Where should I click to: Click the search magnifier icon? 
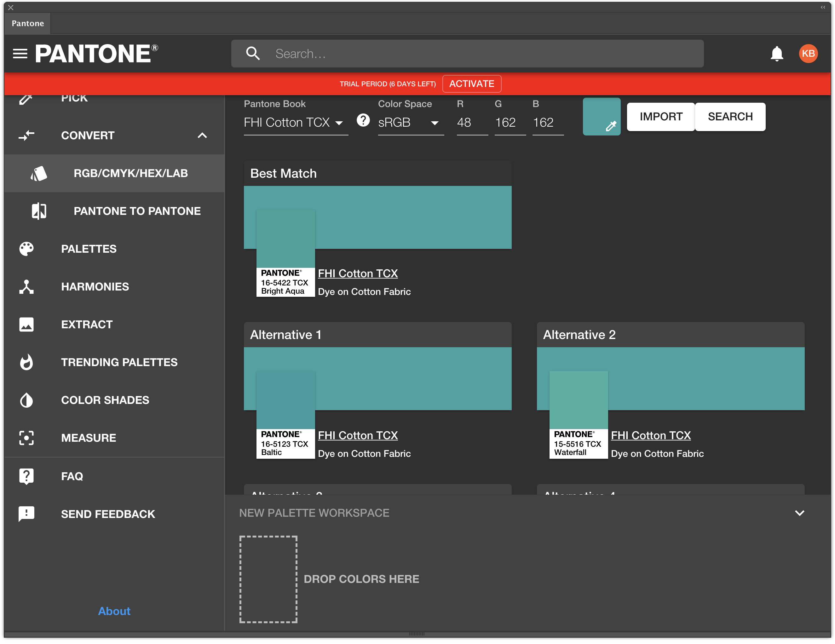coord(253,54)
